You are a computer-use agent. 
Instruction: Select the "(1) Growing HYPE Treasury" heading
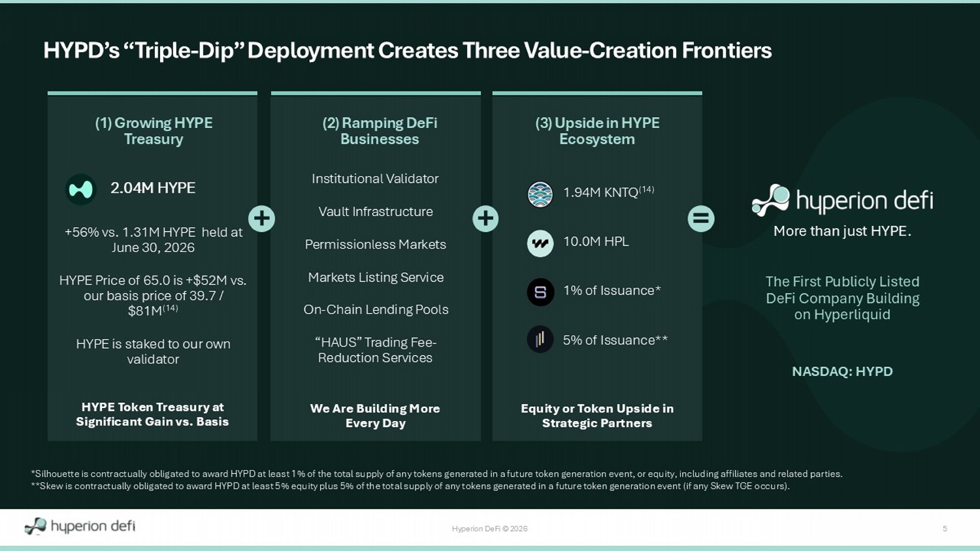coord(154,131)
